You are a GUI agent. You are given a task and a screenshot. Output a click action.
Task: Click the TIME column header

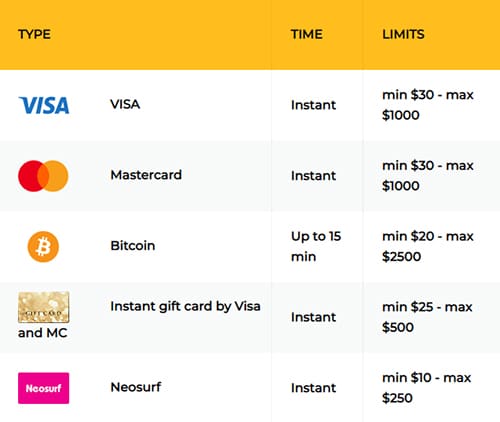(x=307, y=34)
